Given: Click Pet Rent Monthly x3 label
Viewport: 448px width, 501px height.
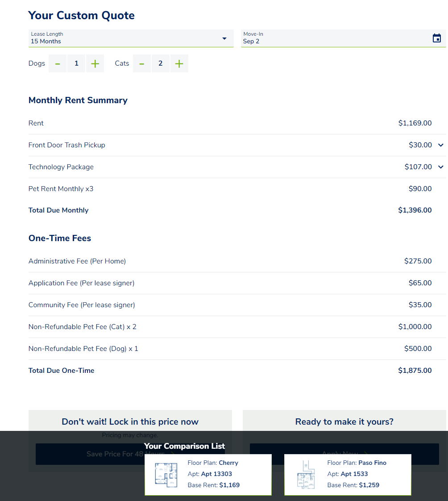Looking at the screenshot, I should pos(61,189).
